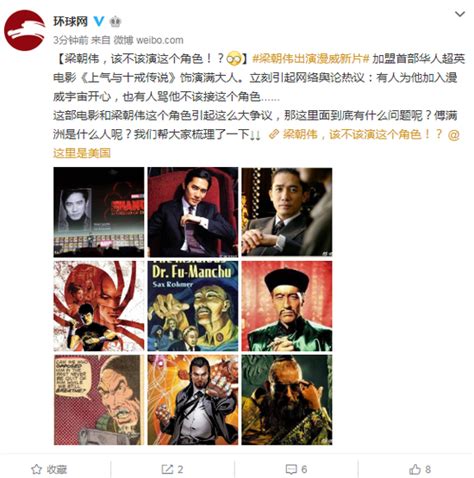The image size is (474, 478).
Task: Click the 收藏 star favorite icon
Action: click(x=36, y=469)
